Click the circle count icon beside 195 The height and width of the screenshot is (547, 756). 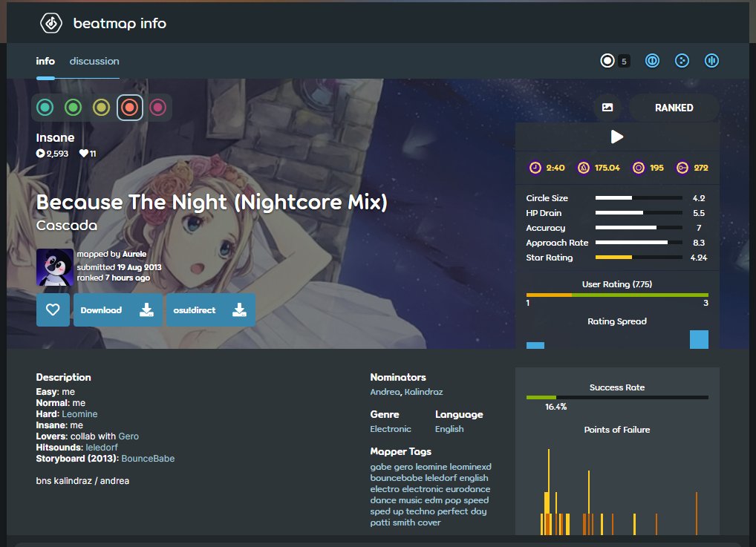639,168
